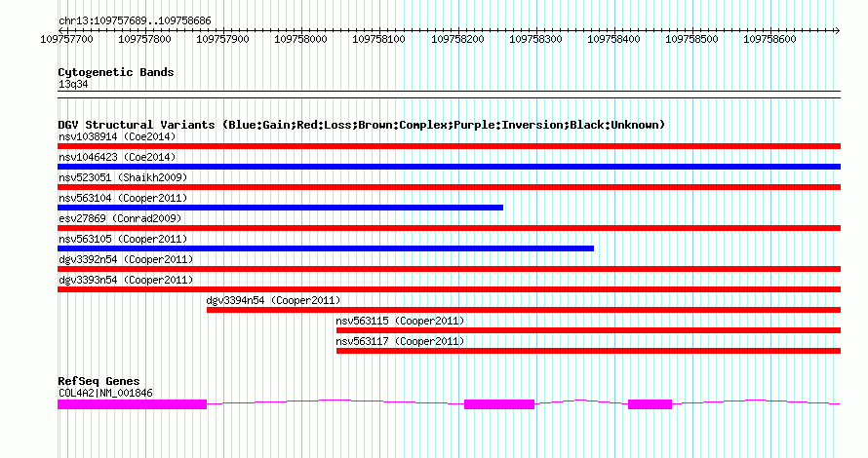Click the nsv1046423 (Coe2014) label
868x458 pixels.
point(117,157)
